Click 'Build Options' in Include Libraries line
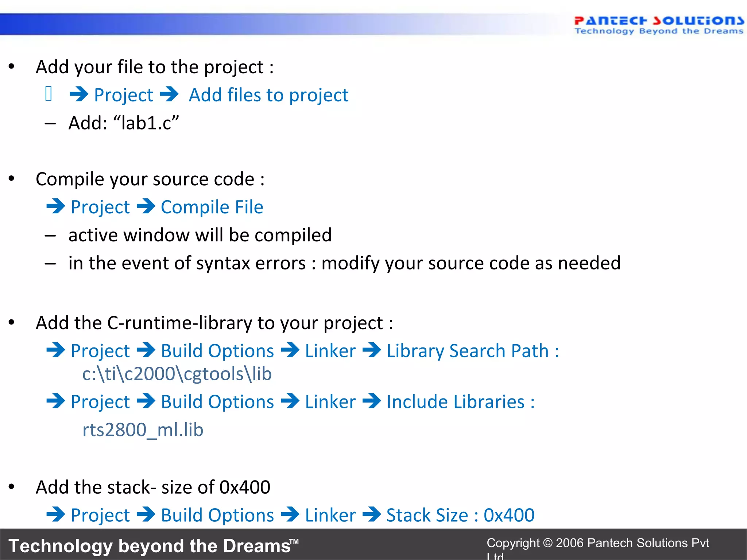Screen dimensions: 747x560 (x=217, y=402)
